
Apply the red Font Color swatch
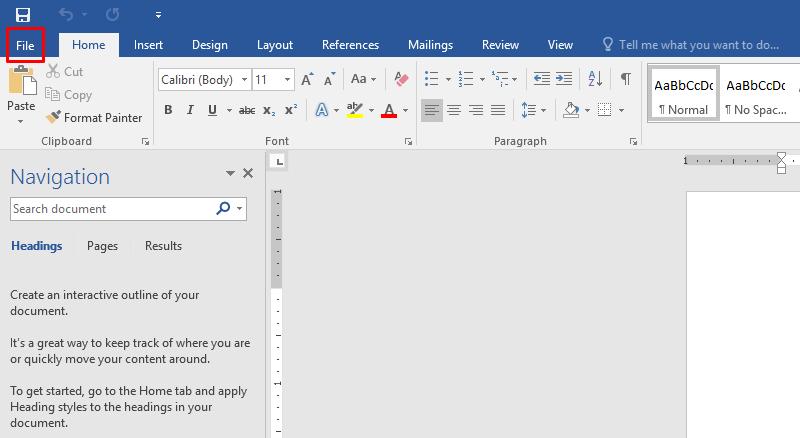tap(389, 110)
